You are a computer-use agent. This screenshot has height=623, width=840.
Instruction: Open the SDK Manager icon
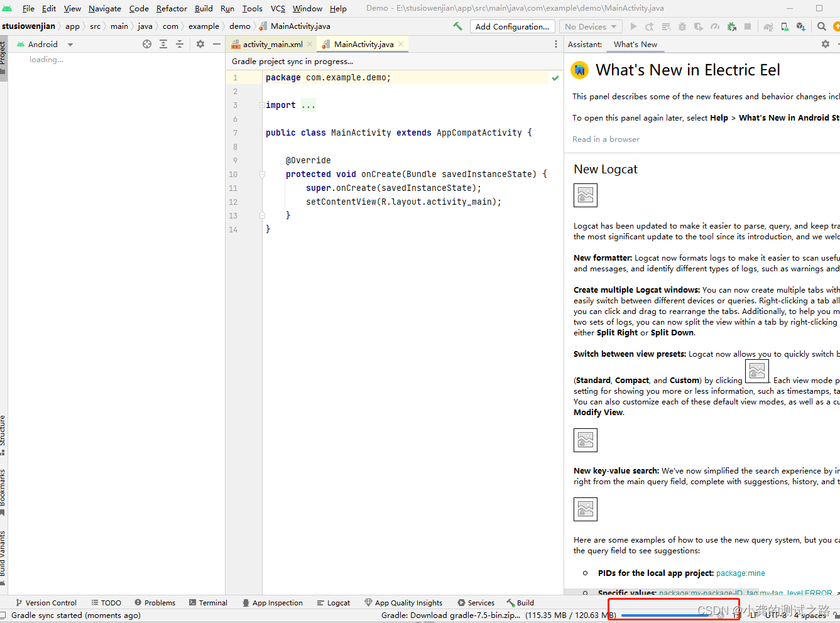pyautogui.click(x=800, y=26)
